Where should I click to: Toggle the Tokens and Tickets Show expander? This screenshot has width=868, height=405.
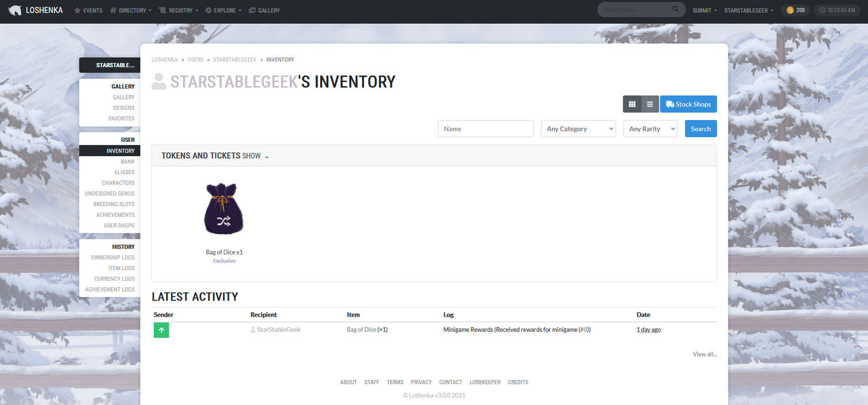pos(256,156)
